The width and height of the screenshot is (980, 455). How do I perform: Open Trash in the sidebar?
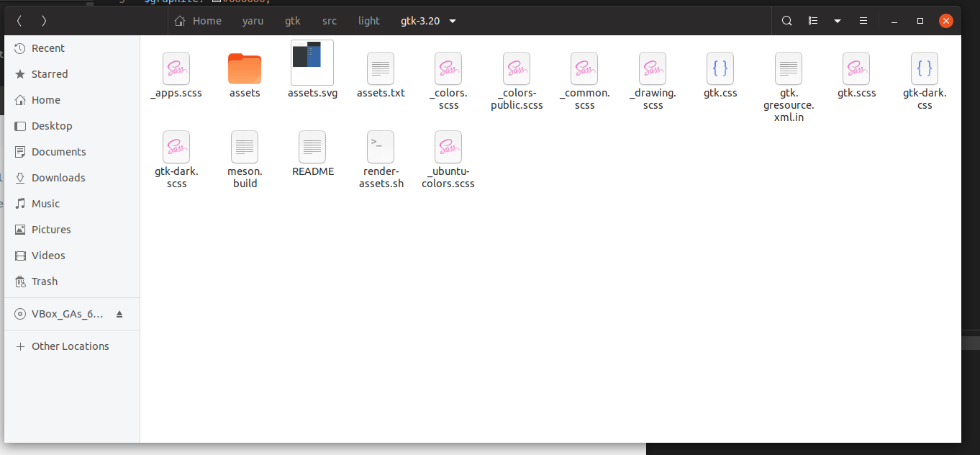click(x=72, y=281)
